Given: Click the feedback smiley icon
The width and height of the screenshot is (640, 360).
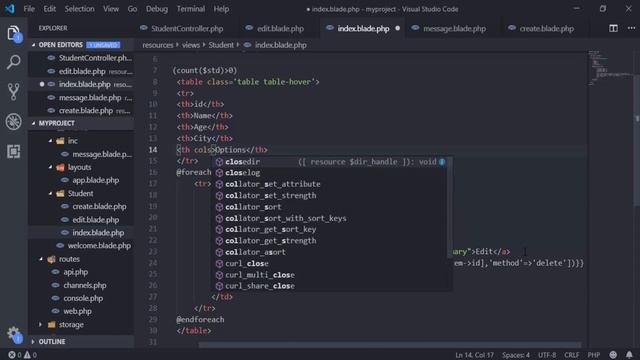Looking at the screenshot, I should point(613,355).
